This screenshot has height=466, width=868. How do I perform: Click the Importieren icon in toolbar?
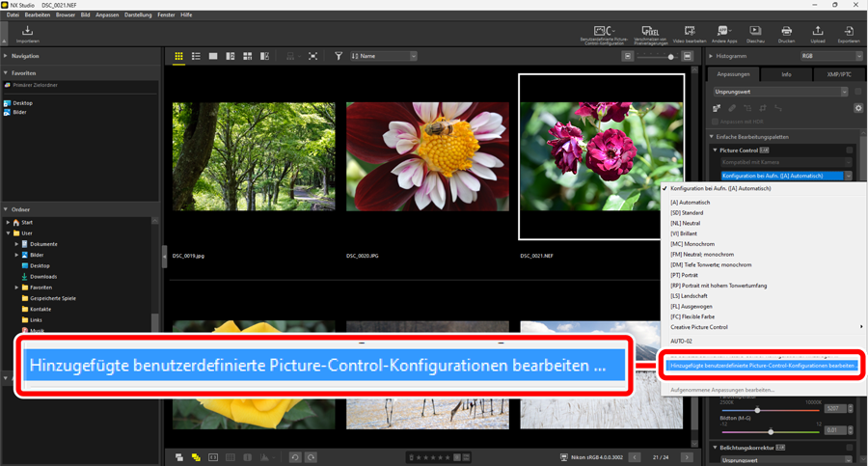point(27,34)
